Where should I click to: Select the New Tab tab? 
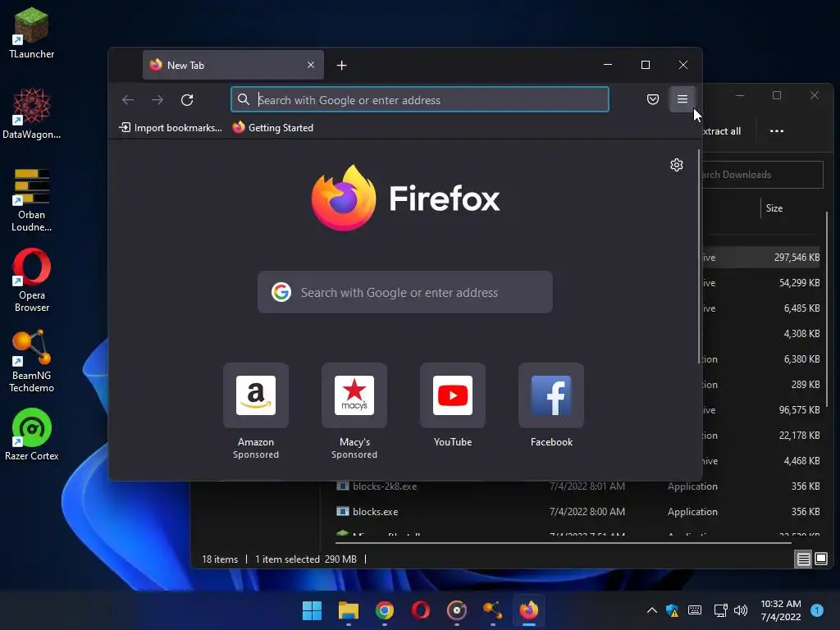(x=233, y=65)
